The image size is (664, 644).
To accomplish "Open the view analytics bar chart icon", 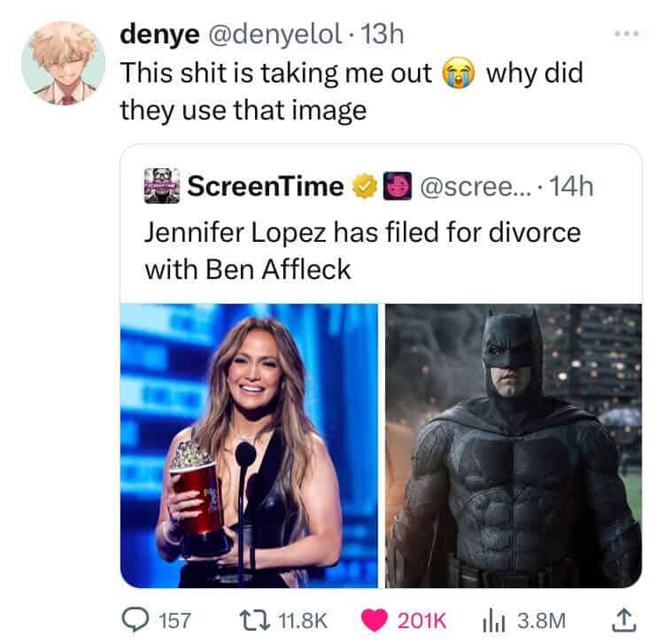I will point(493,622).
